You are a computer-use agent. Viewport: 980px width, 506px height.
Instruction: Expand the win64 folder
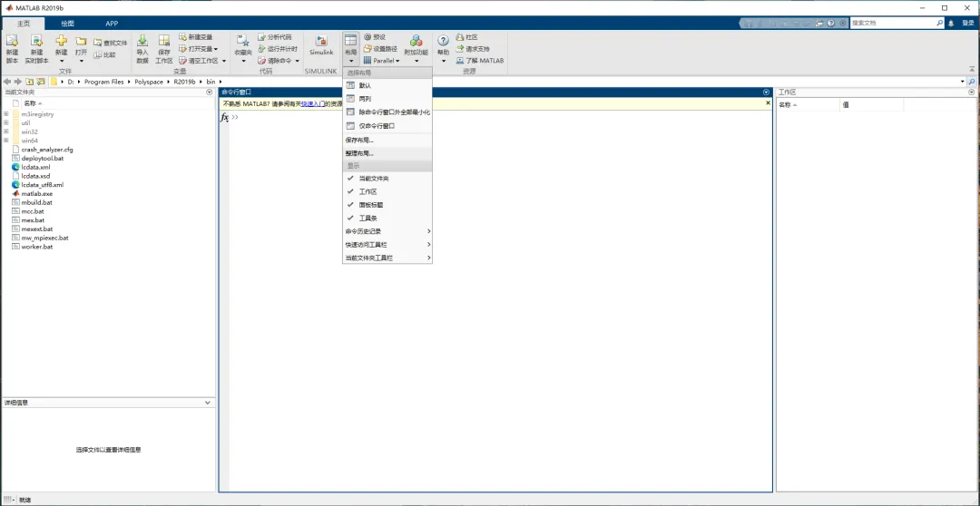coord(5,141)
